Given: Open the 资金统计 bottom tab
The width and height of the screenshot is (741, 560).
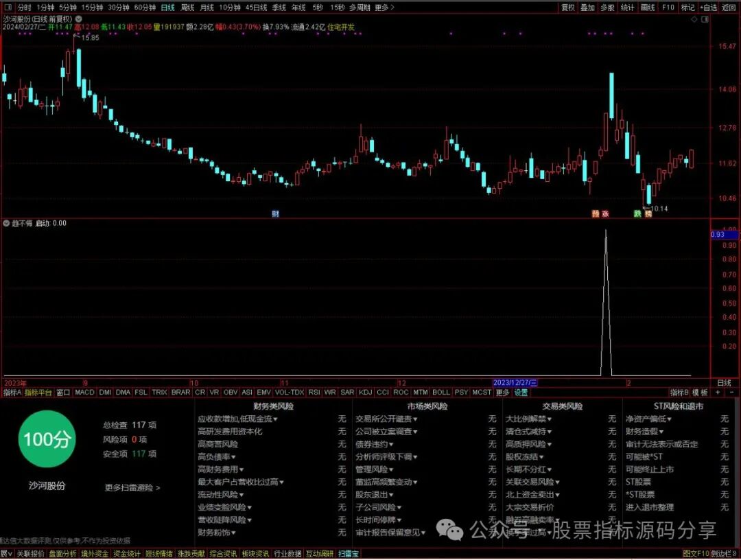Looking at the screenshot, I should [x=127, y=553].
